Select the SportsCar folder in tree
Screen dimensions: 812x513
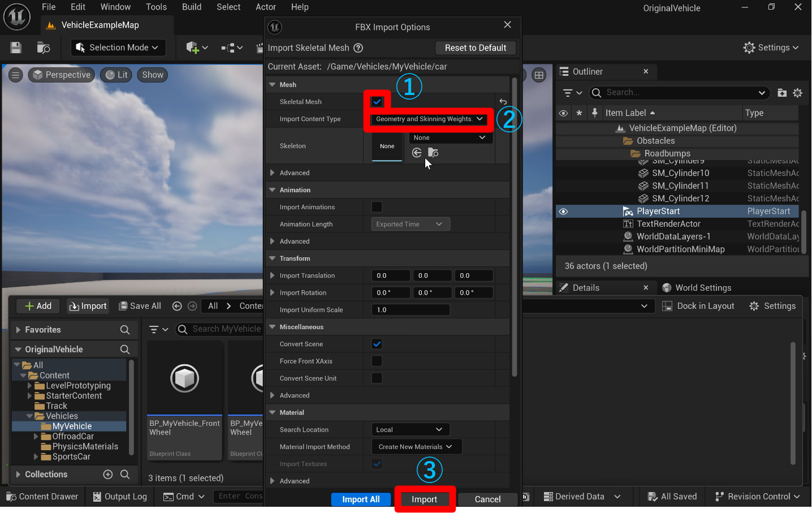pos(71,457)
